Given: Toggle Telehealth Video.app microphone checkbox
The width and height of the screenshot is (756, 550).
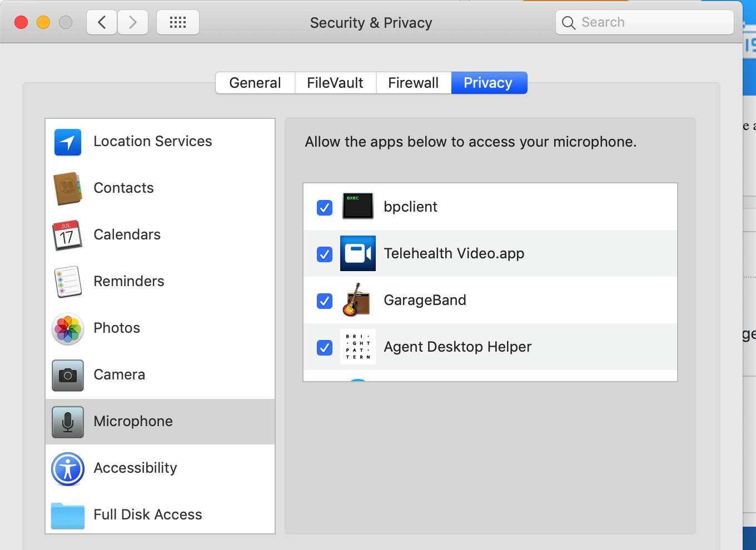Looking at the screenshot, I should coord(325,254).
